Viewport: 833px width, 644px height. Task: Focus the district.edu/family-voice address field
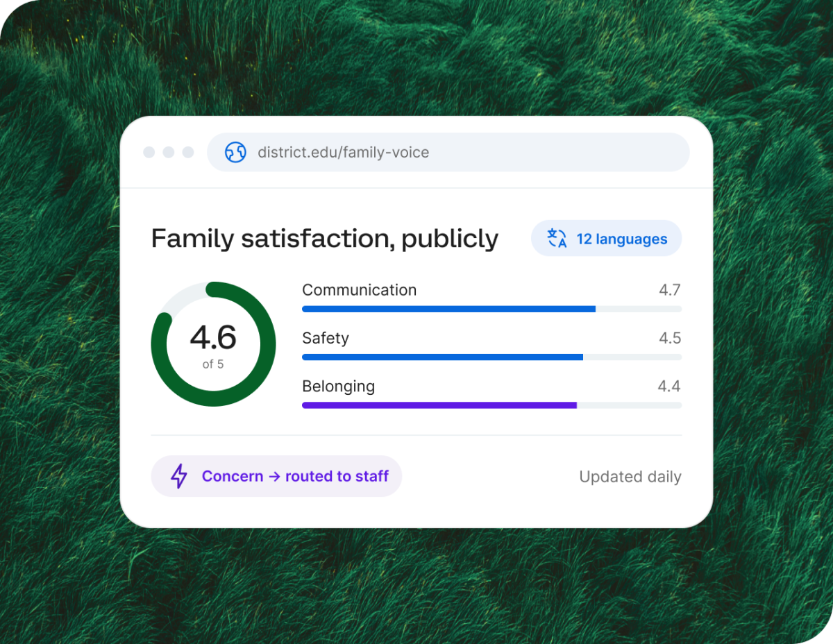[448, 152]
